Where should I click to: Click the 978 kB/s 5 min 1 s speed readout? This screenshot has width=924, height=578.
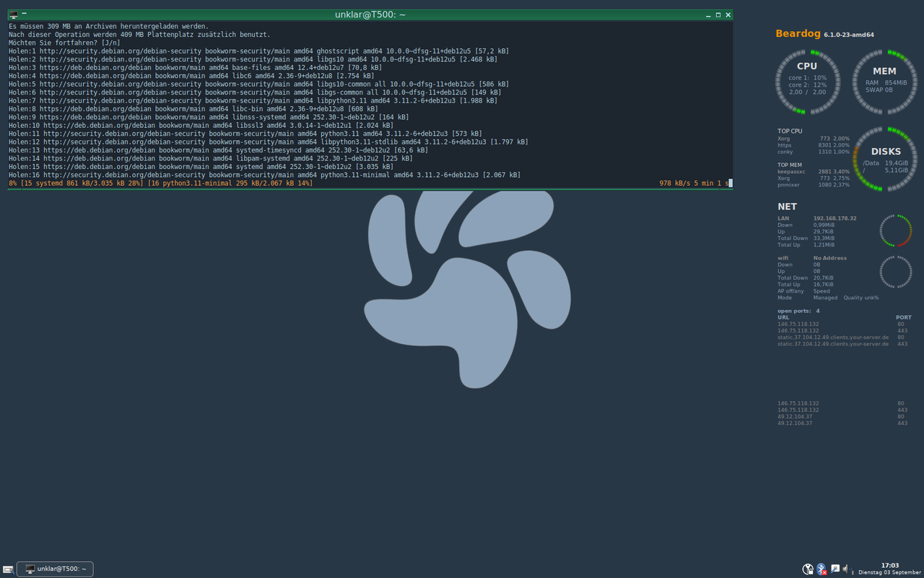[x=694, y=184]
